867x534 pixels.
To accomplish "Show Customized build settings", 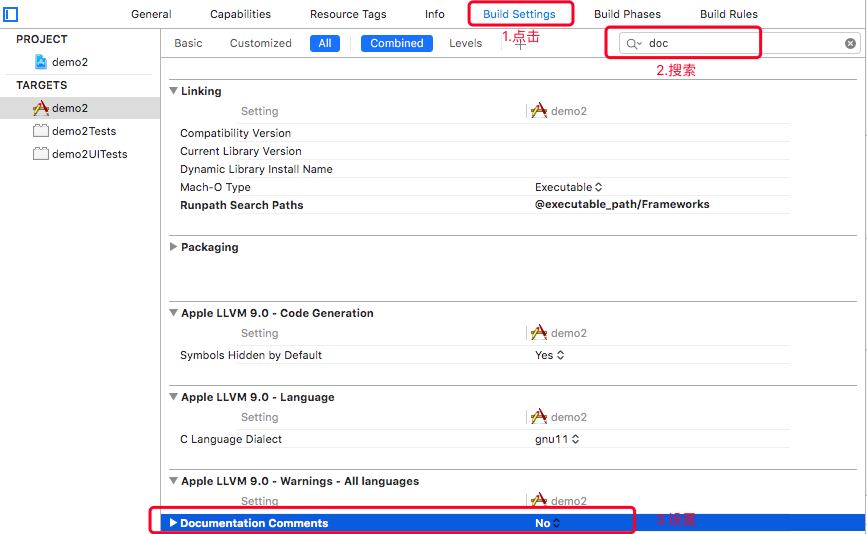I will point(260,43).
